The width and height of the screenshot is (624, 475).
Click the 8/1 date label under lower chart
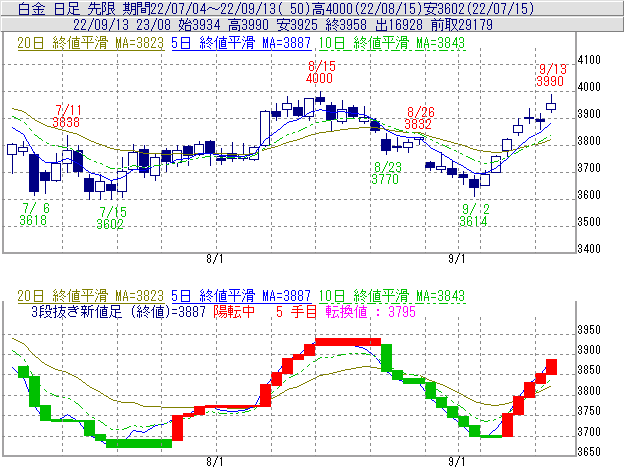click(x=215, y=462)
